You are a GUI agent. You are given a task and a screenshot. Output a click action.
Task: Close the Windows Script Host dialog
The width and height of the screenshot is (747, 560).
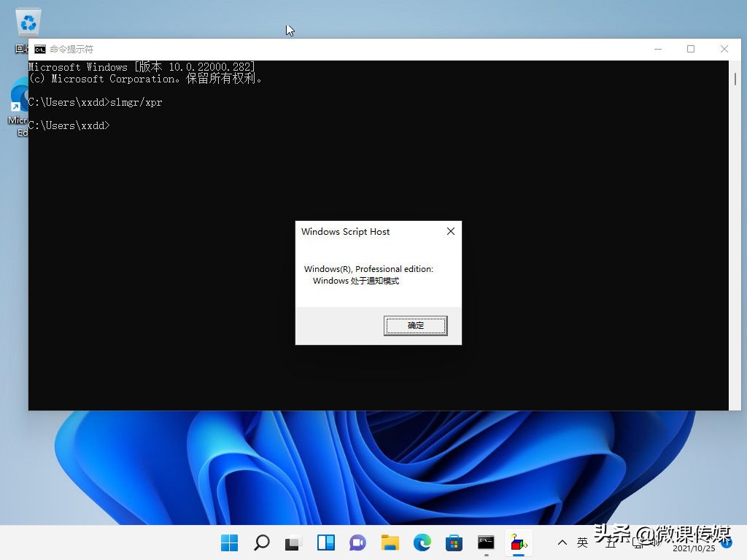coord(451,231)
